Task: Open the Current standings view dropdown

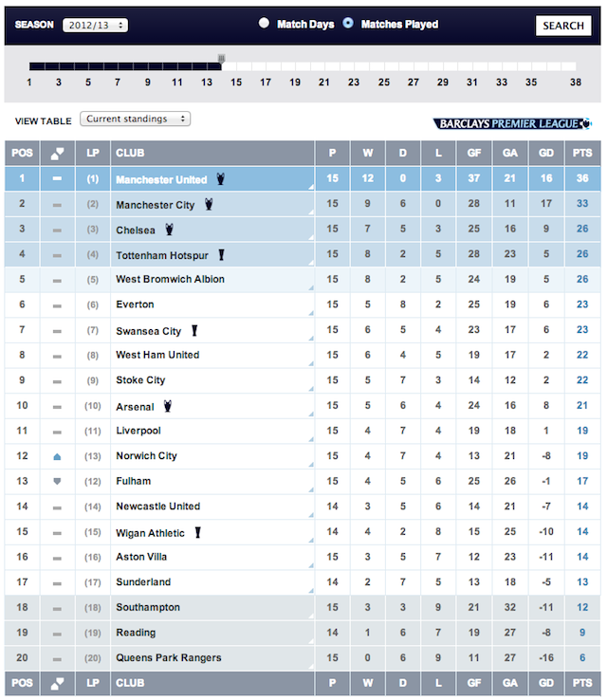Action: tap(136, 119)
